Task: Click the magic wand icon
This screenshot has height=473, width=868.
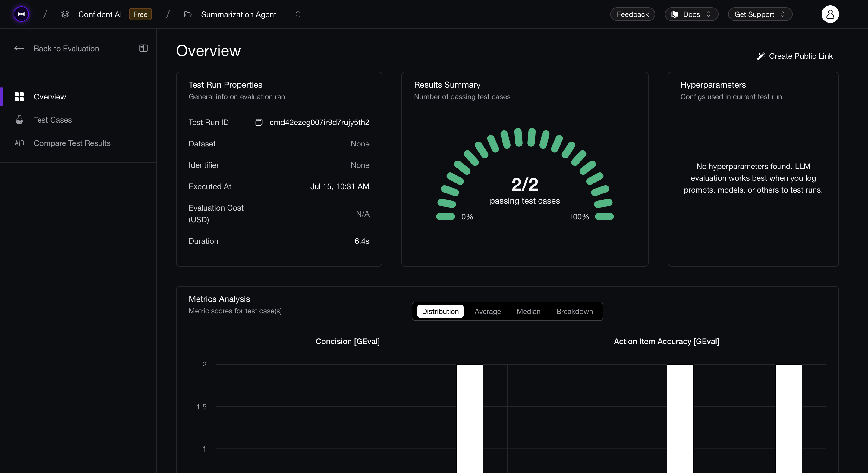Action: click(x=761, y=56)
